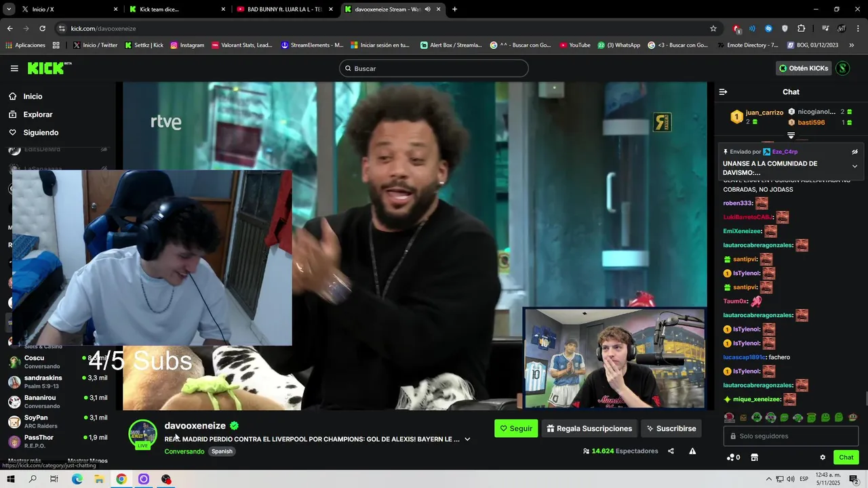Open the StreamElements bookmark
868x488 pixels.
coord(312,45)
